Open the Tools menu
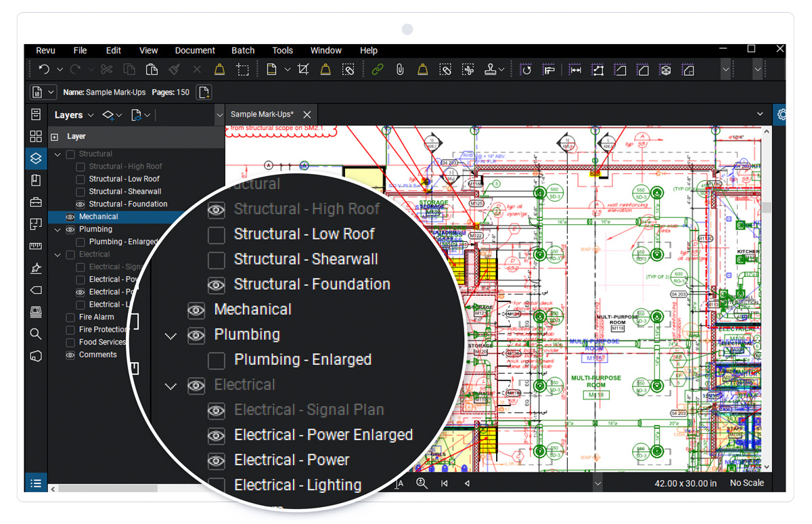This screenshot has height=524, width=812. click(283, 51)
